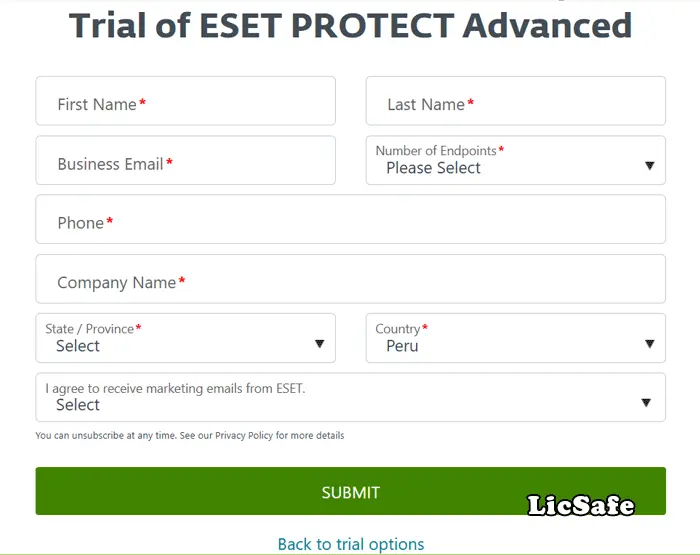
Task: Click the marketing emails dropdown arrow
Action: click(645, 403)
